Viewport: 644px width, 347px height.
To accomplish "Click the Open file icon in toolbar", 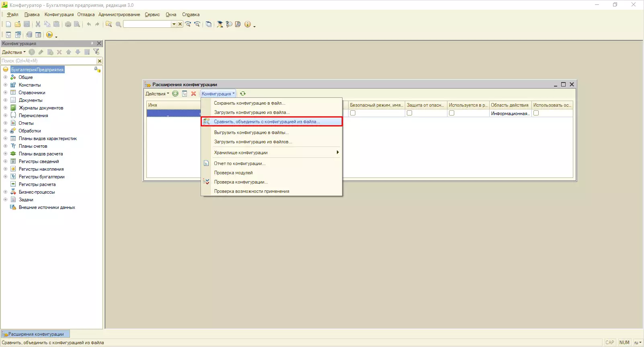I will click(x=18, y=25).
